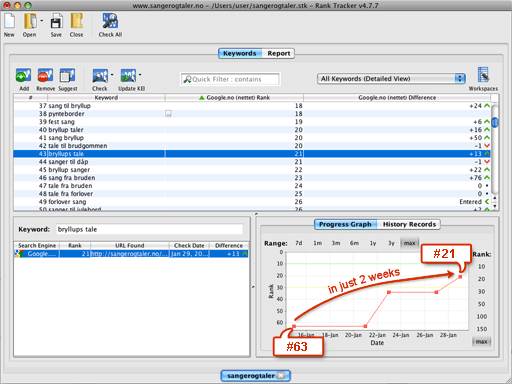
Task: Select keyword row 'tale fra forlover'
Action: (252, 194)
